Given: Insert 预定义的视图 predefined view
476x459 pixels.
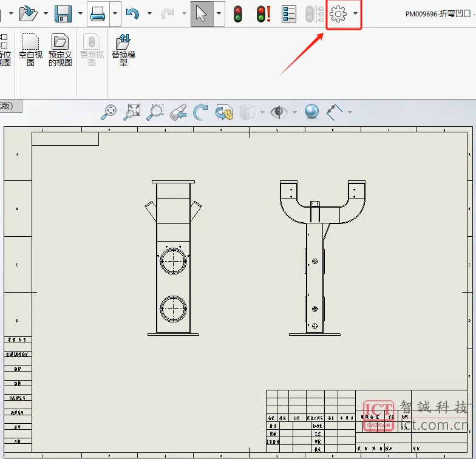Looking at the screenshot, I should pos(60,50).
